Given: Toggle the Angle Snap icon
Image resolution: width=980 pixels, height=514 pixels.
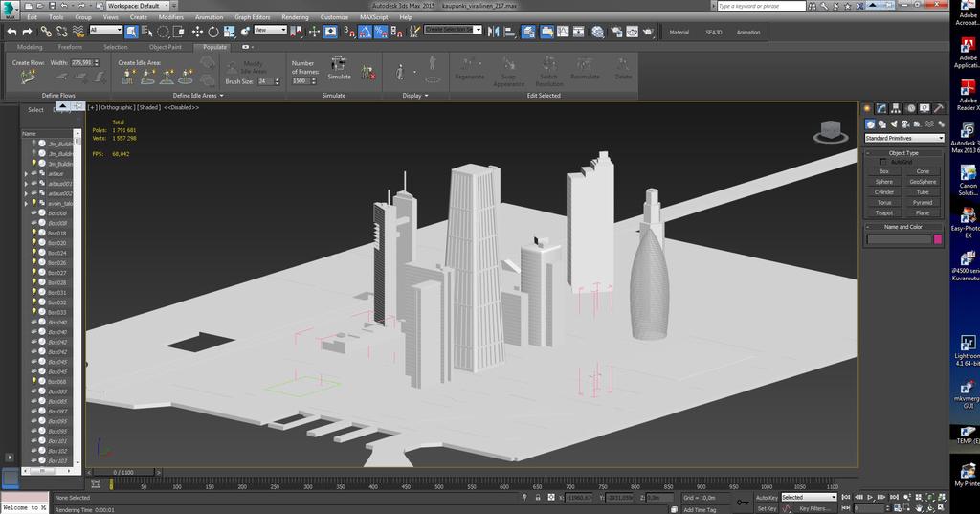Looking at the screenshot, I should pyautogui.click(x=365, y=32).
